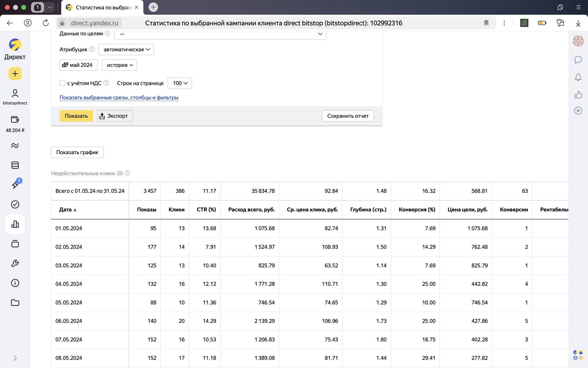Image resolution: width=588 pixels, height=368 pixels.
Task: Open the wrench tools sidebar icon
Action: 15,263
